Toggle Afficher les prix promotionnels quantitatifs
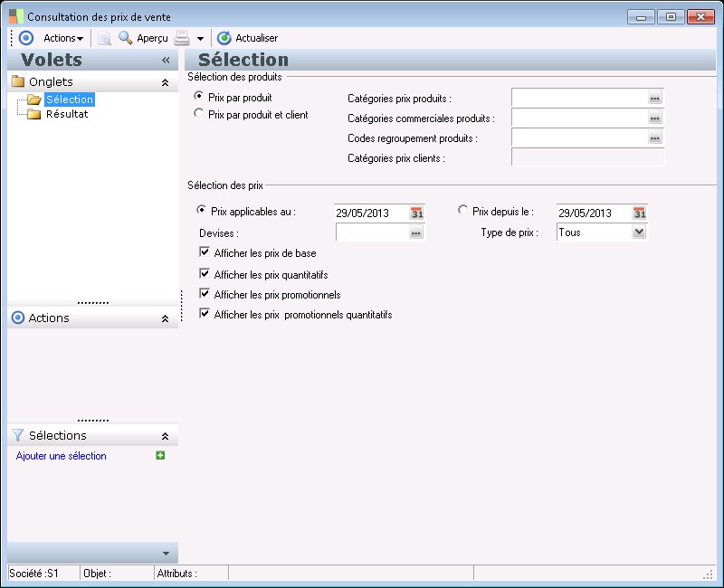The width and height of the screenshot is (724, 588). pos(205,313)
